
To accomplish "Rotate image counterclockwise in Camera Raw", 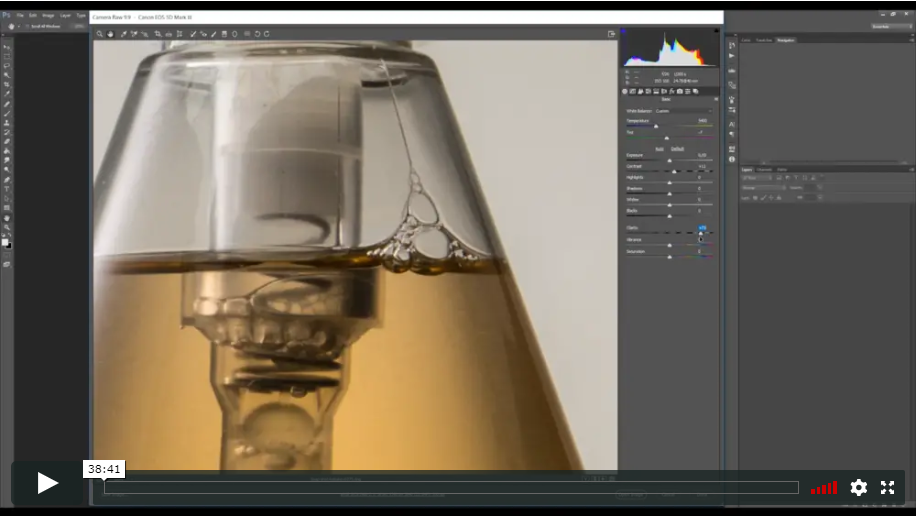I will [256, 34].
